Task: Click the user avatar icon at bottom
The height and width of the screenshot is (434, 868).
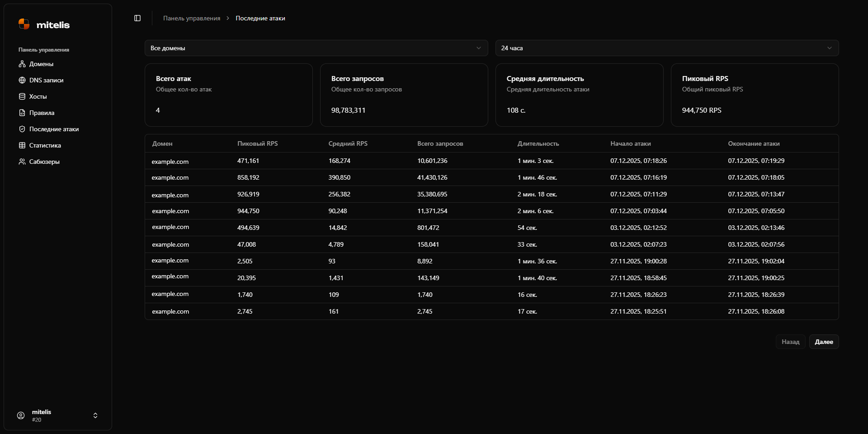Action: (x=21, y=415)
